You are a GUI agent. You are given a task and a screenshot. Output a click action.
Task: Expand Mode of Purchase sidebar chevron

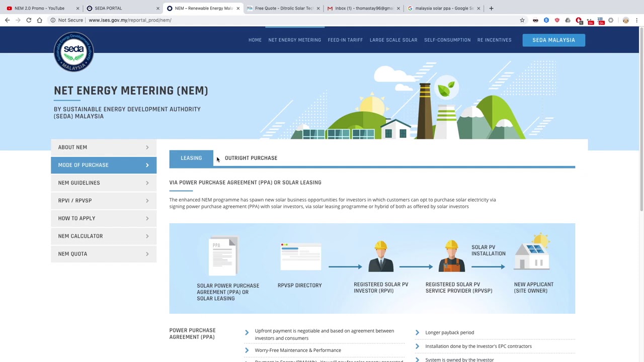(147, 165)
